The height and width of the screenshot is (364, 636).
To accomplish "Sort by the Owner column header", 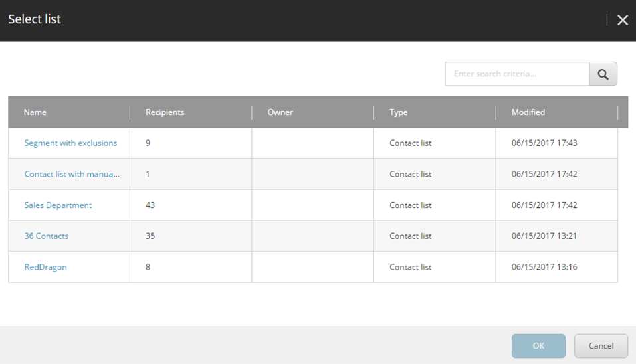I will [x=280, y=112].
